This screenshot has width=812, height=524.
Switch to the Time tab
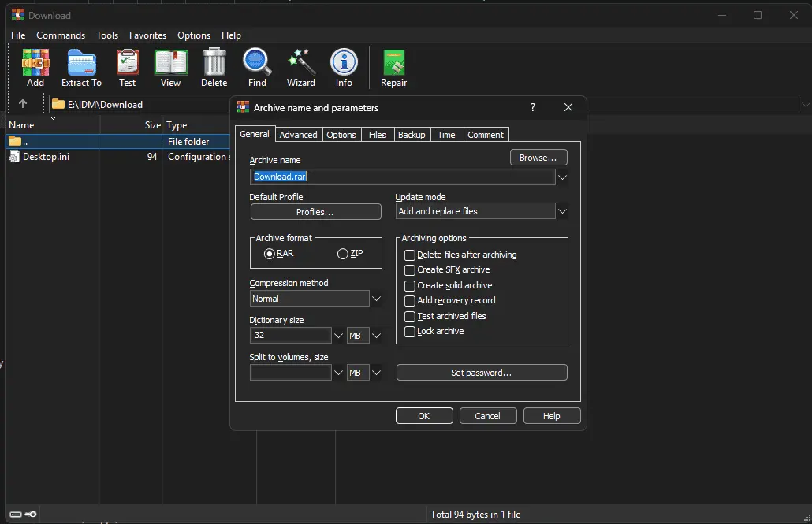[x=446, y=135]
